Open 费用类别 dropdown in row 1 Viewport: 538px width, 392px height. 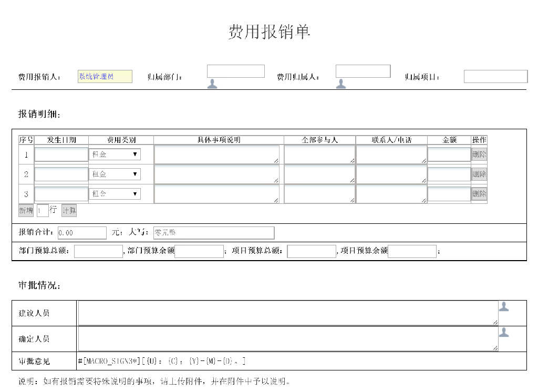115,154
